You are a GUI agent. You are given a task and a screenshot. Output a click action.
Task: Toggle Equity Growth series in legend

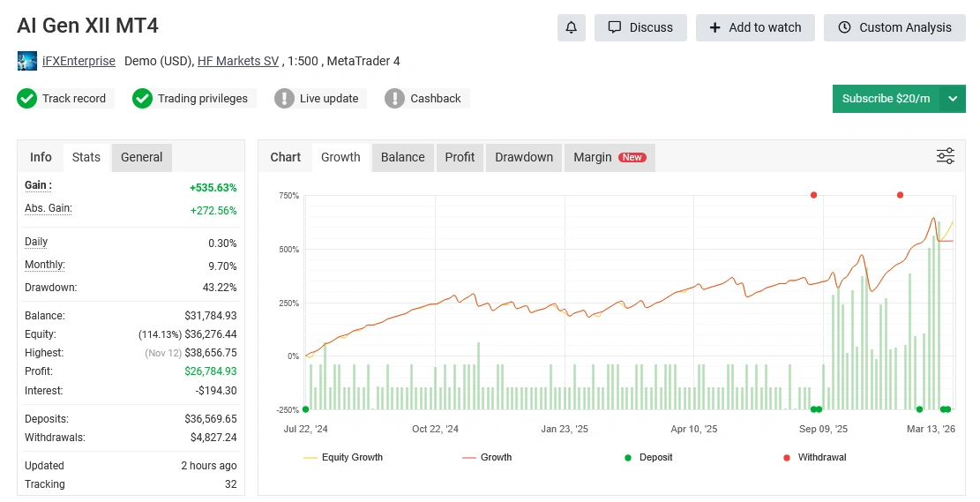point(343,457)
